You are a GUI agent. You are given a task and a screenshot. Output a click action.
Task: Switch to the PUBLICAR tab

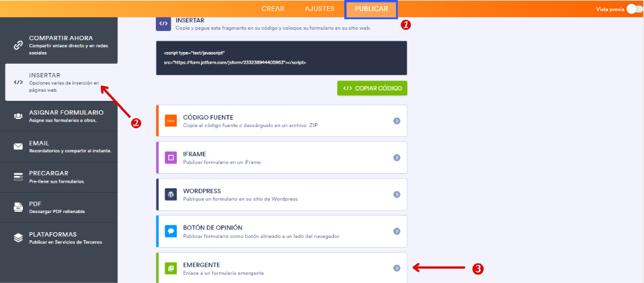(x=371, y=9)
